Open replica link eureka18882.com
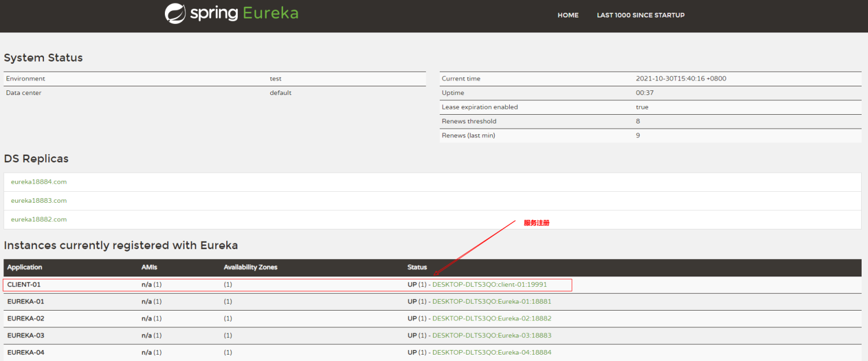The width and height of the screenshot is (868, 361). [39, 220]
